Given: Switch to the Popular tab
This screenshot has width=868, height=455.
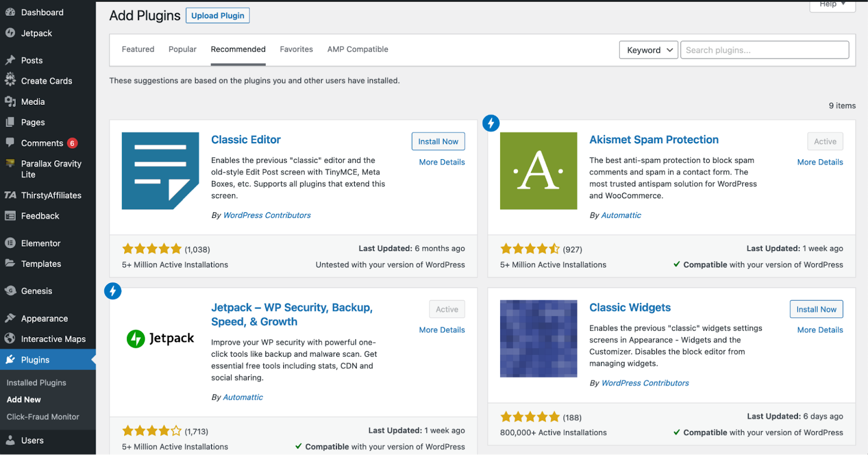Looking at the screenshot, I should (x=182, y=49).
